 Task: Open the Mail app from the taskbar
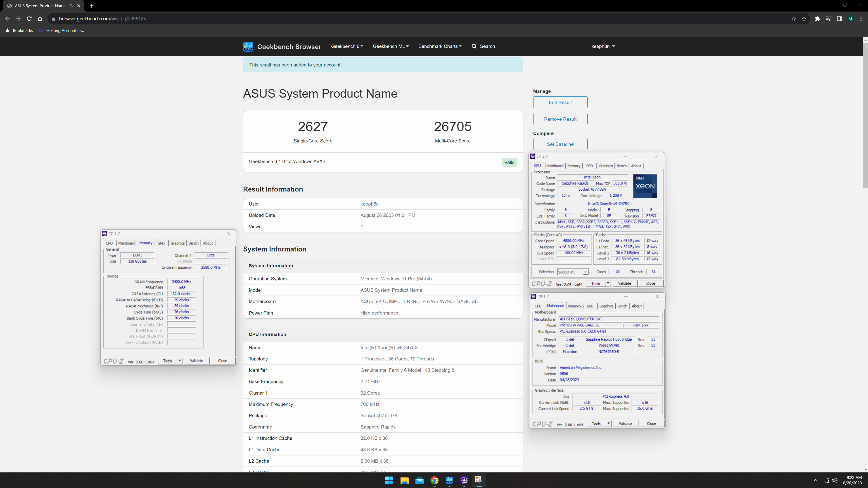pyautogui.click(x=420, y=480)
